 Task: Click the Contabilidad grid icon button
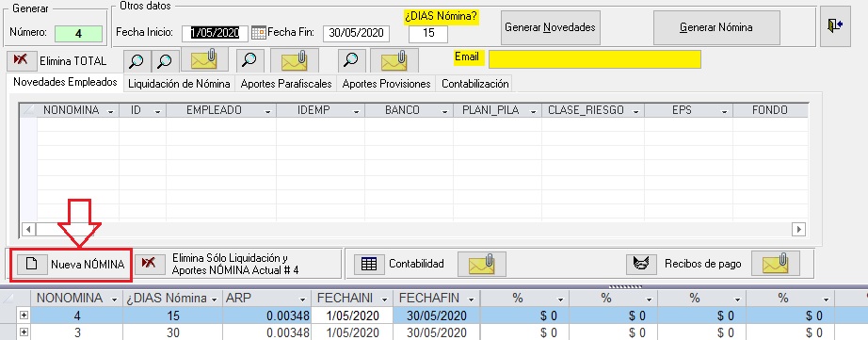(x=369, y=264)
